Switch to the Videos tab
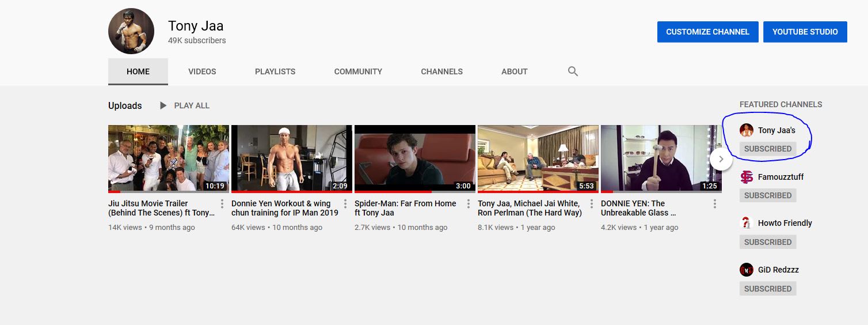This screenshot has height=325, width=868. pyautogui.click(x=202, y=71)
